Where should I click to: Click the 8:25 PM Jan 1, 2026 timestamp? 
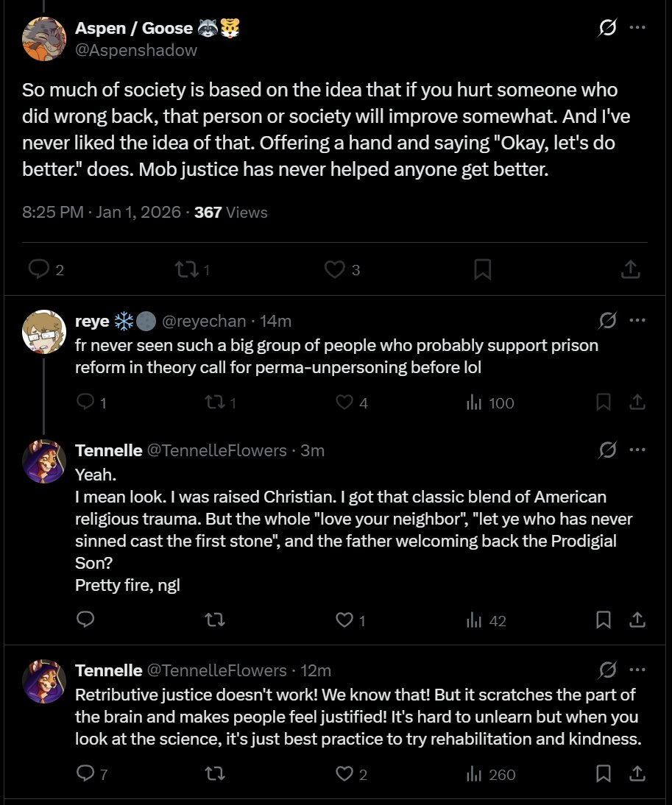102,213
